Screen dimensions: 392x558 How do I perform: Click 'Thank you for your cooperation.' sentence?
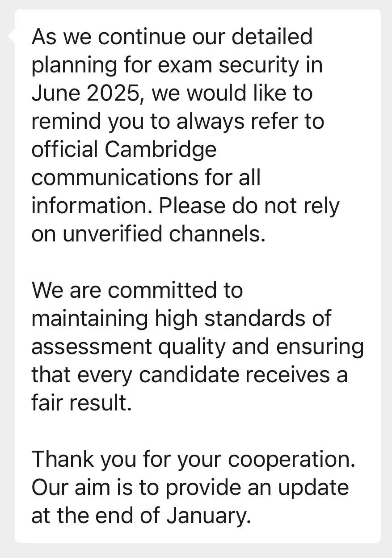pos(193,460)
